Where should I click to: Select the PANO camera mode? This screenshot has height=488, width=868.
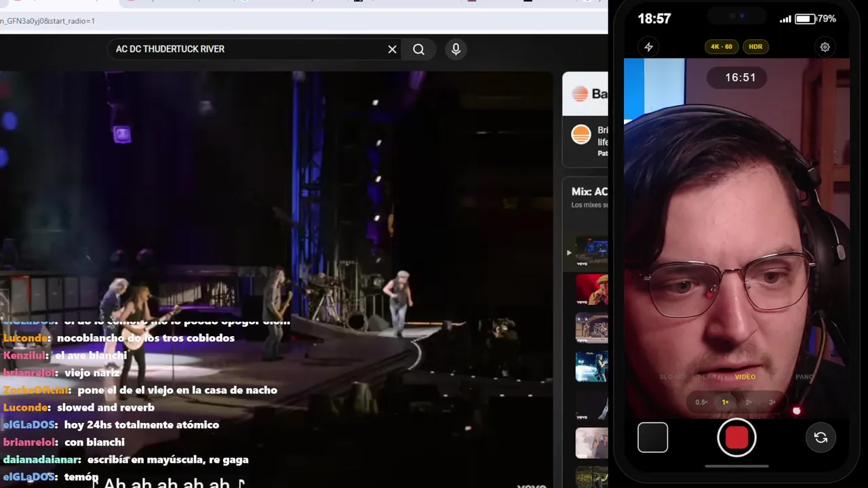pos(804,377)
